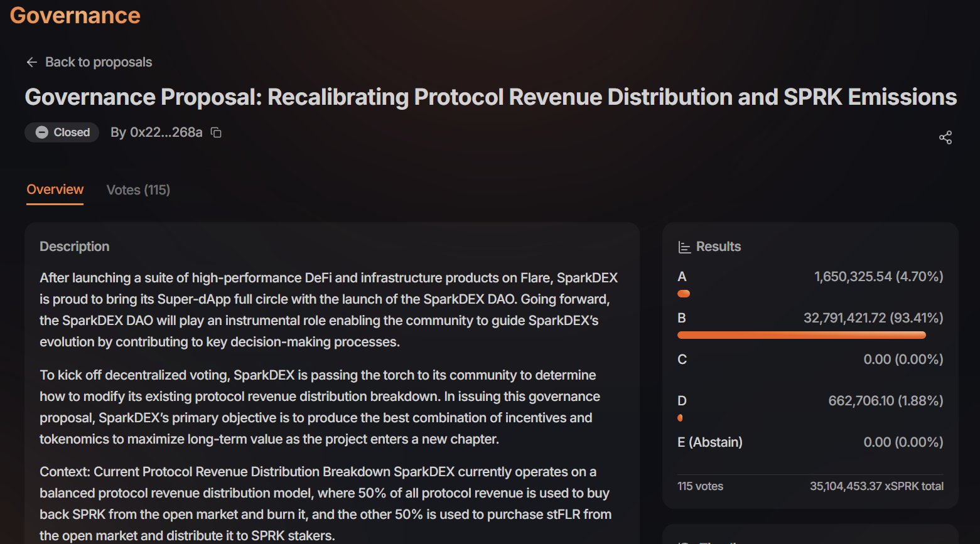Click the Results chart icon
This screenshot has height=544, width=980.
684,247
